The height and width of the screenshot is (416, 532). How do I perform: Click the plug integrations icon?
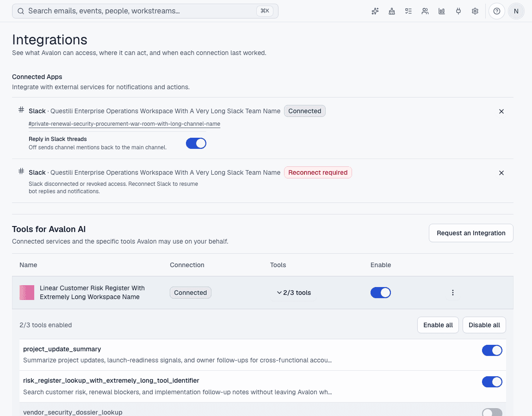click(458, 11)
